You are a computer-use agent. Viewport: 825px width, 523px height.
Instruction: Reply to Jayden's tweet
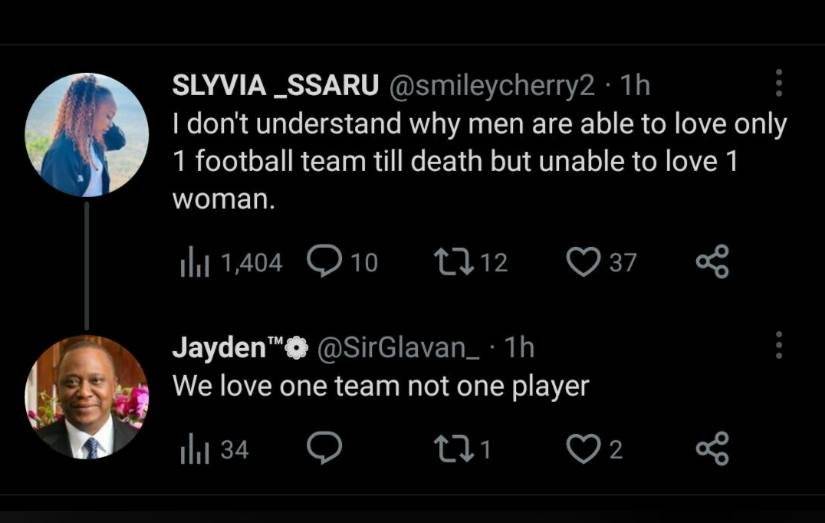click(324, 448)
